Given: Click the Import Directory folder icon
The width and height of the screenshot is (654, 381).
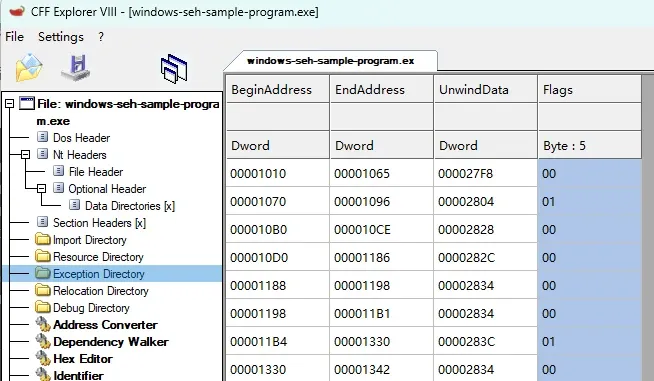Looking at the screenshot, I should click(x=43, y=239).
